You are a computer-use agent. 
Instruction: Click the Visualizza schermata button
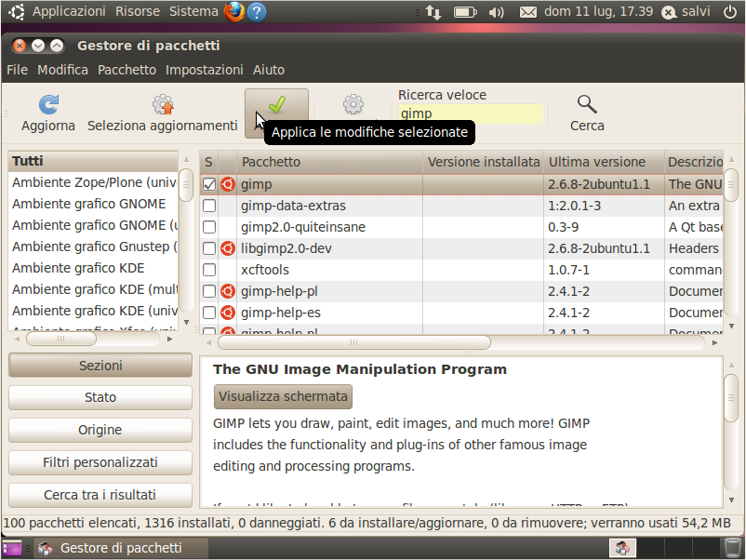click(x=283, y=396)
